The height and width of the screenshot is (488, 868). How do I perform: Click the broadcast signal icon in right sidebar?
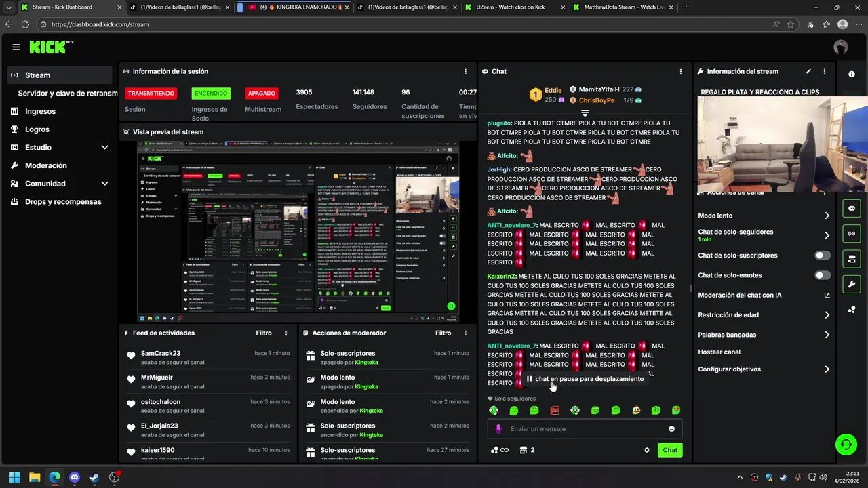tap(852, 234)
